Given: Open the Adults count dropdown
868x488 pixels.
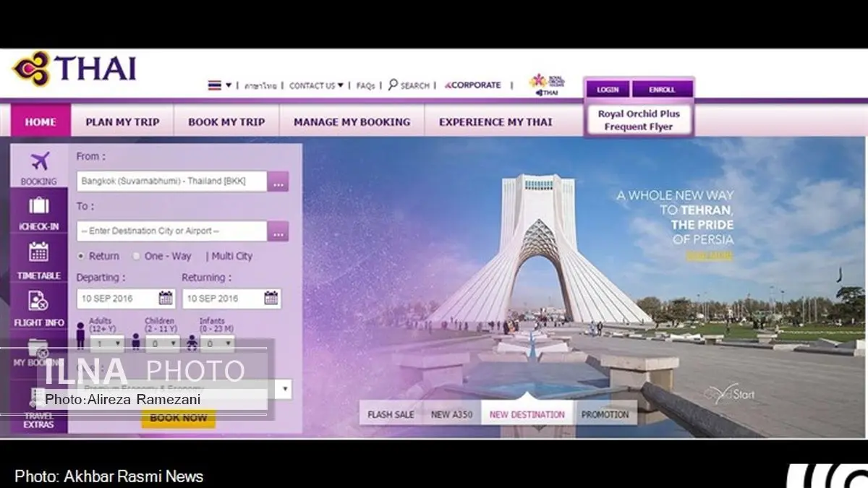Looking at the screenshot, I should point(107,344).
